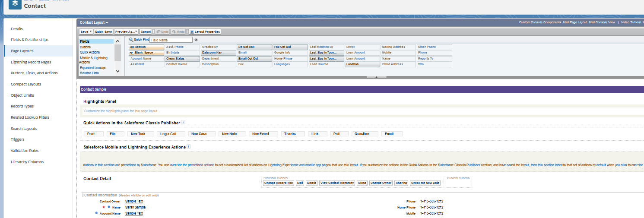Screen dimensions: 644x218
Task: Select the Section element in the palette
Action: tap(146, 47)
